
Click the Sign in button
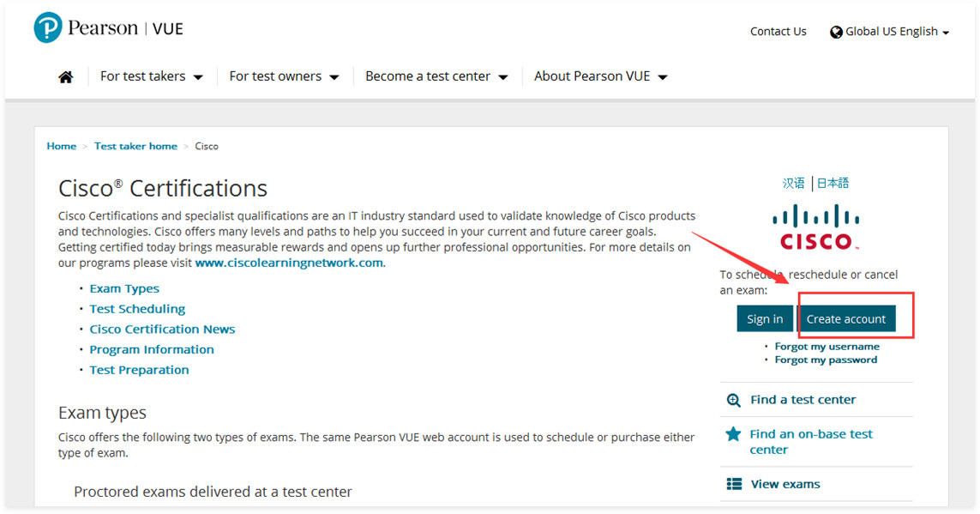coord(765,319)
